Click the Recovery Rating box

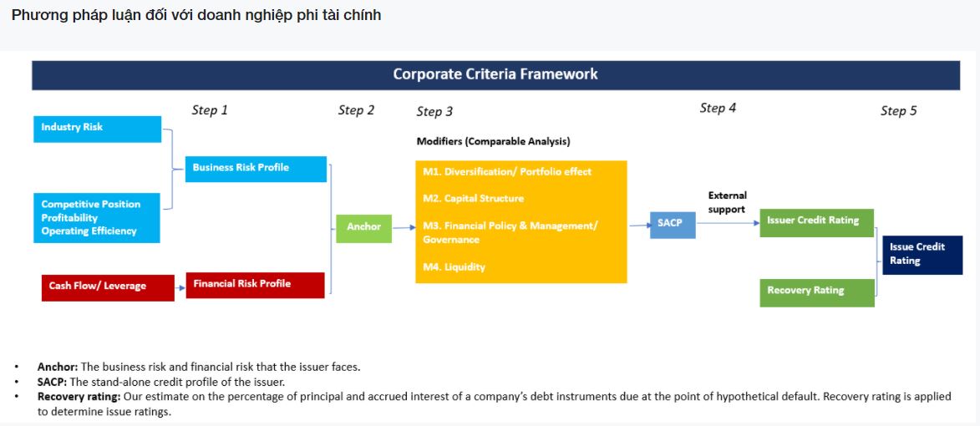coord(816,292)
